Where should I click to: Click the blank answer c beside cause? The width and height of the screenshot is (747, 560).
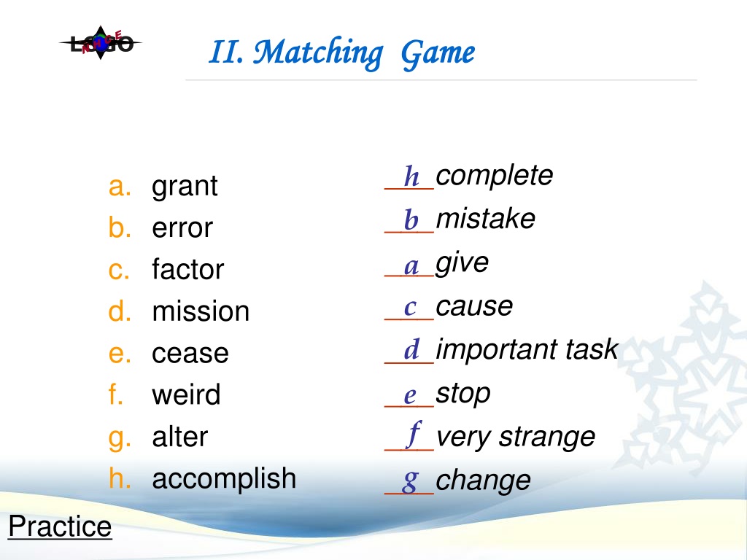409,308
